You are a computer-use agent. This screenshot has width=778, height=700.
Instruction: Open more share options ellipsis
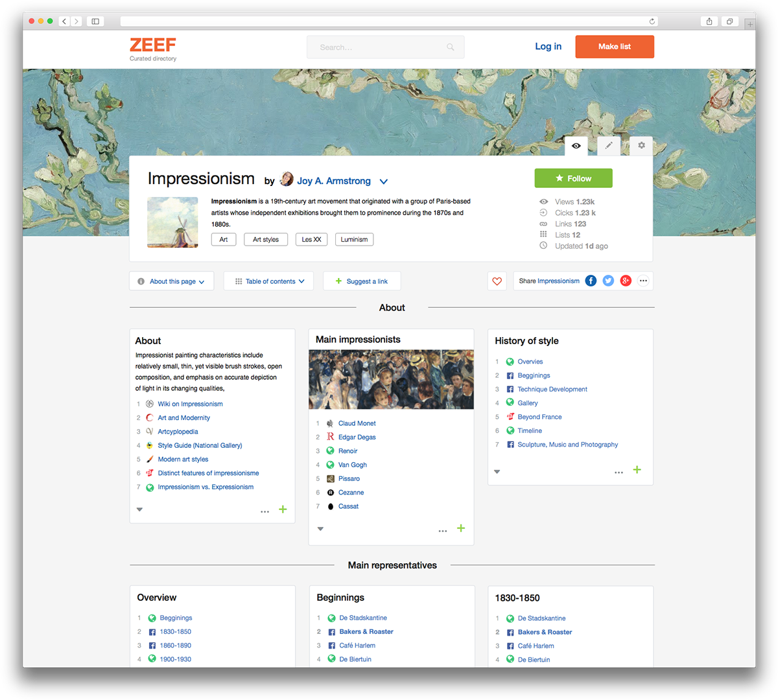click(x=643, y=281)
